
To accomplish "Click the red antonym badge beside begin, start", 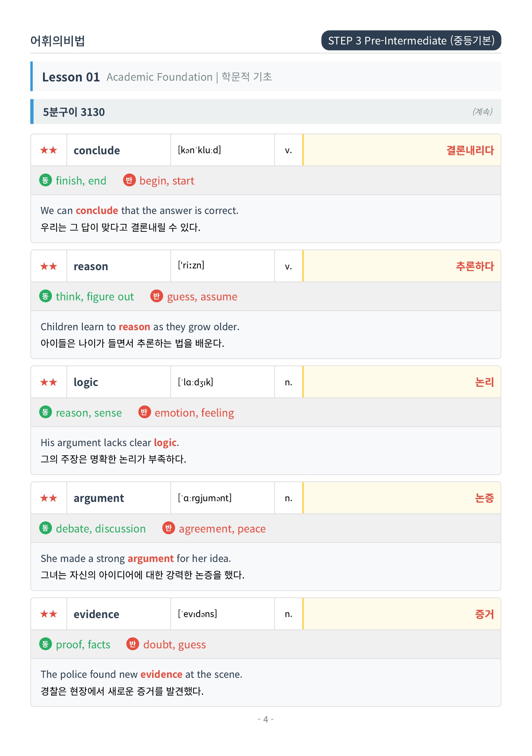I will (x=129, y=180).
